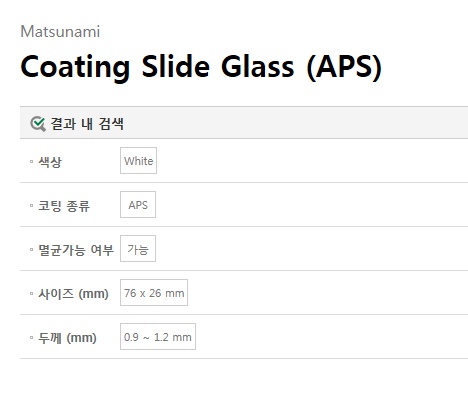The width and height of the screenshot is (468, 395).
Task: Click the Matsunami brand name
Action: pos(60,32)
